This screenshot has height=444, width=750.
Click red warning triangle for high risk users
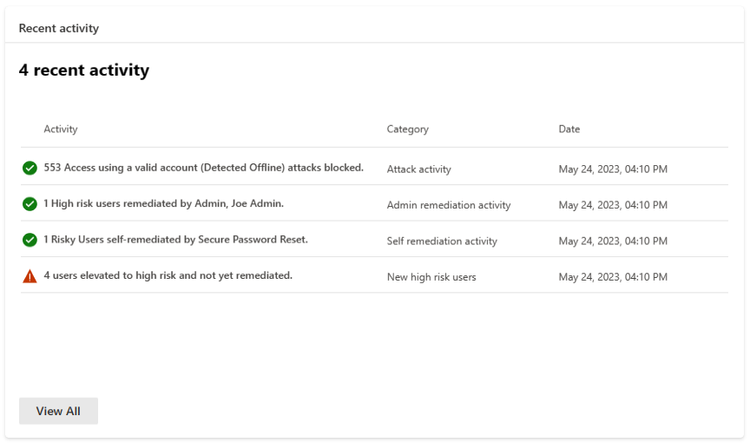coord(30,276)
